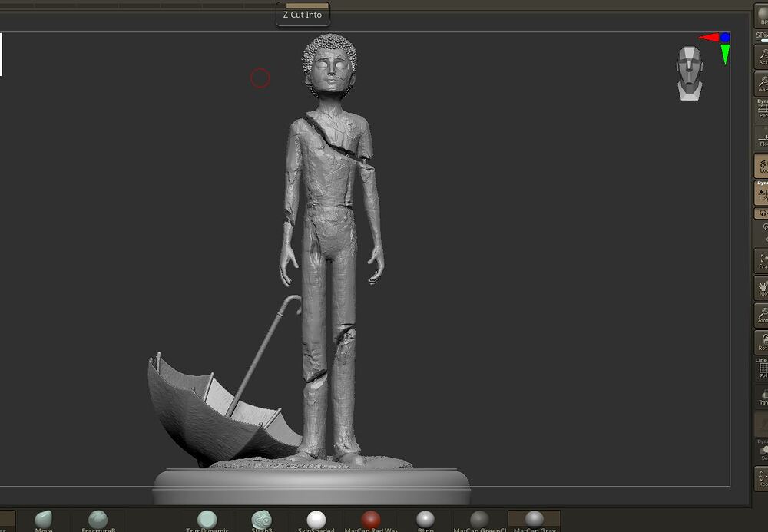The height and width of the screenshot is (532, 768).
Task: Select the FractureB brush
Action: tap(98, 520)
